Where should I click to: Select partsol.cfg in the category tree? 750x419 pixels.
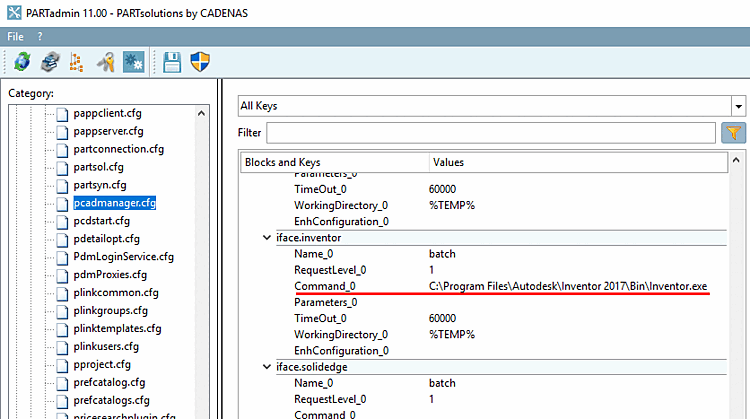click(99, 167)
